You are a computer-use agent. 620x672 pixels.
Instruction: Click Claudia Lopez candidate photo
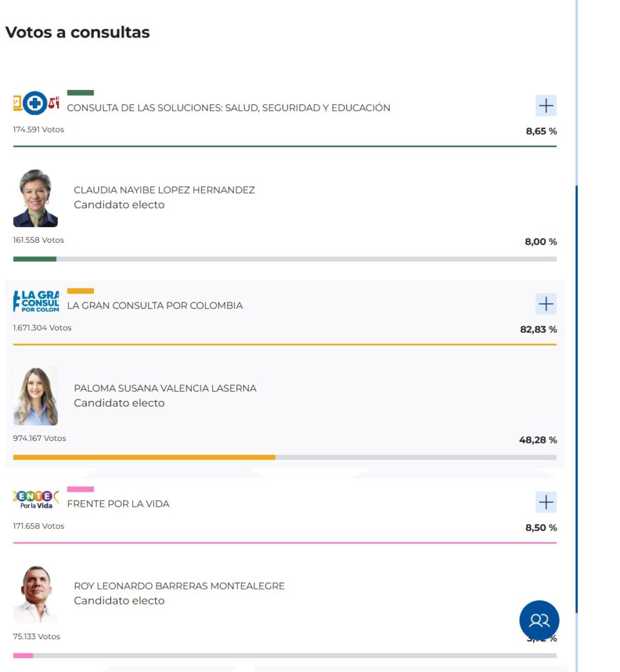pos(35,198)
